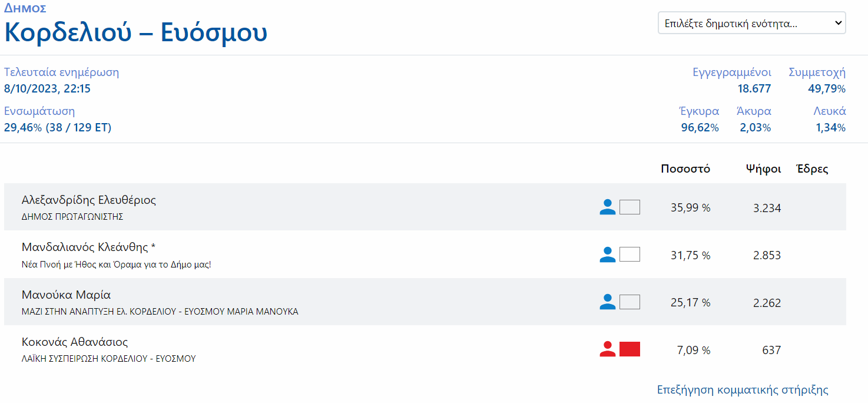Click the Δήμος breadcrumb link
Viewport: 868px width, 403px height.
pyautogui.click(x=25, y=8)
